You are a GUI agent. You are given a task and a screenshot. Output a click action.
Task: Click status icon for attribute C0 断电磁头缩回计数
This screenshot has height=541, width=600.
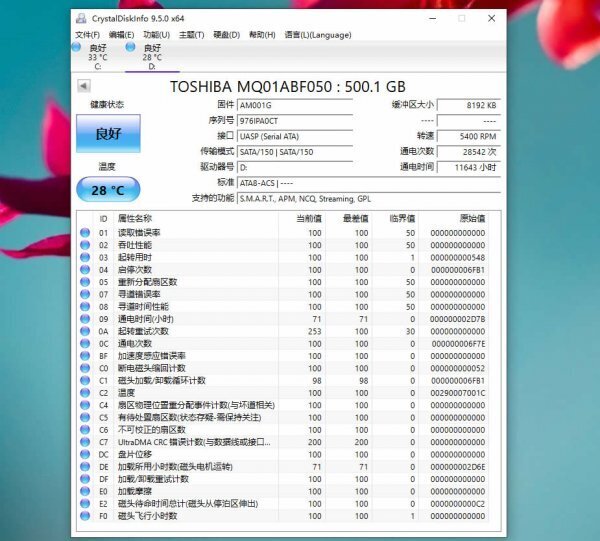coord(85,368)
